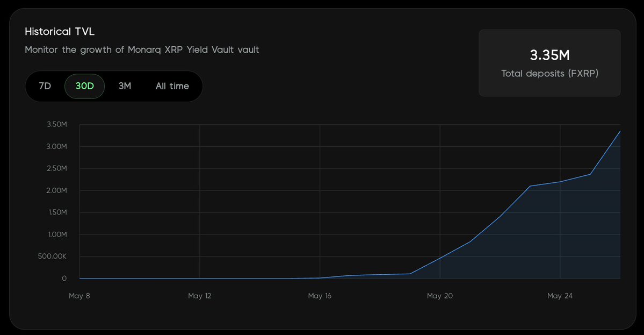The width and height of the screenshot is (644, 335).
Task: Click the 0 y-axis label
Action: (64, 279)
